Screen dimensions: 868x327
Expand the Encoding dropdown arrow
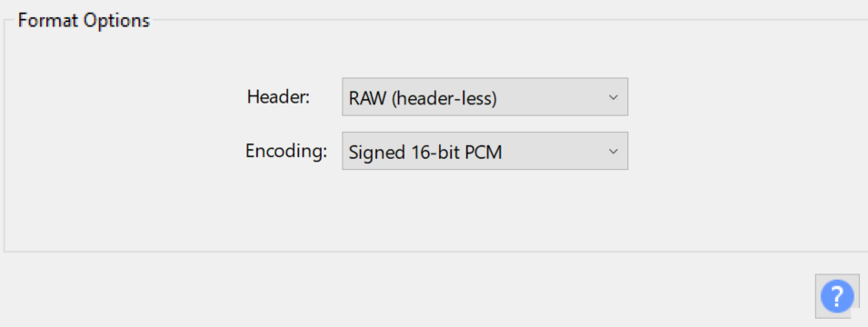click(x=613, y=152)
